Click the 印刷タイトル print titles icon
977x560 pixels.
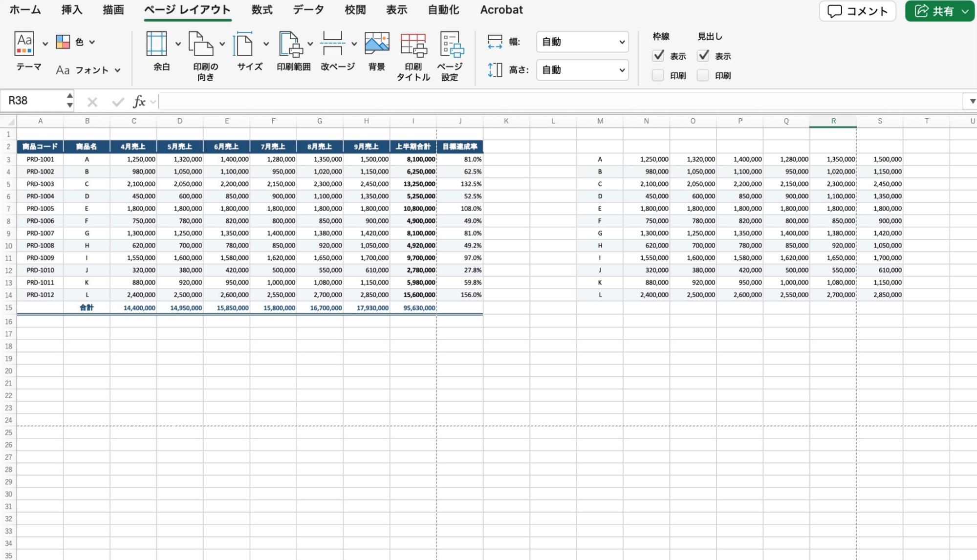[413, 44]
